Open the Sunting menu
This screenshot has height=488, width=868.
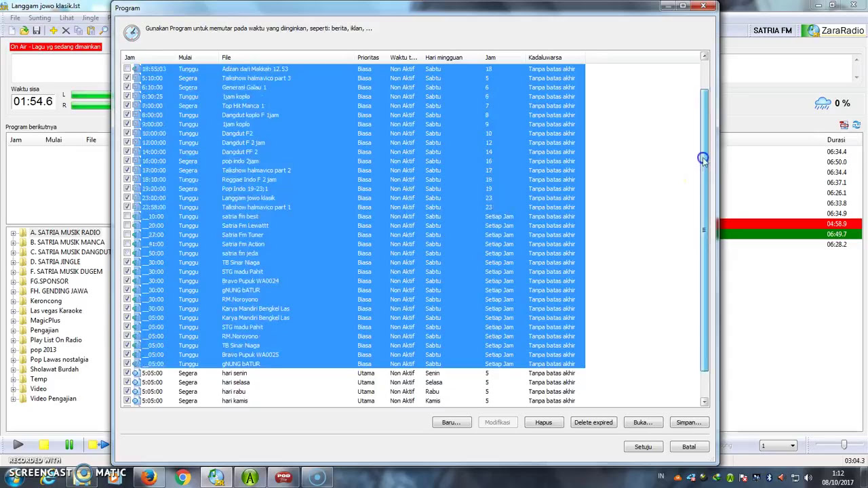(x=40, y=18)
